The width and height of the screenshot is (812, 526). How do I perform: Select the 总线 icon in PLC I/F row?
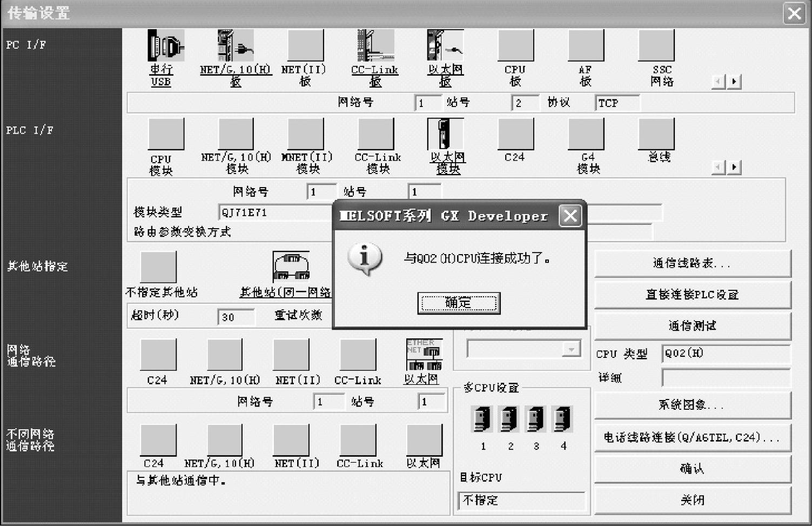656,134
